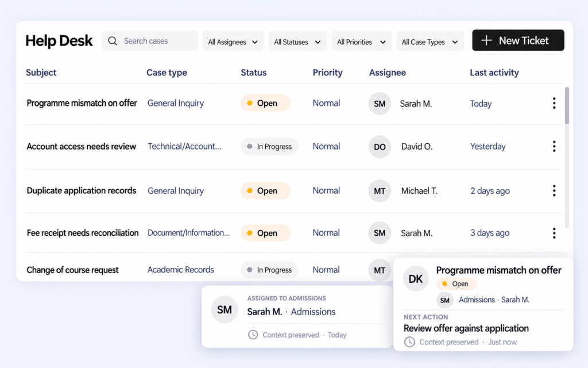This screenshot has width=588, height=368.
Task: Focus the Search cases field
Action: (150, 41)
